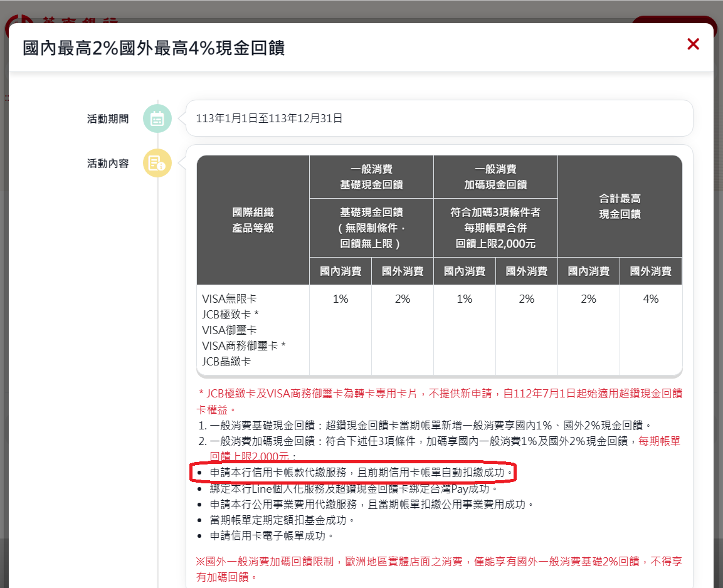Click the 國際組織產品等級 table header

[x=253, y=220]
